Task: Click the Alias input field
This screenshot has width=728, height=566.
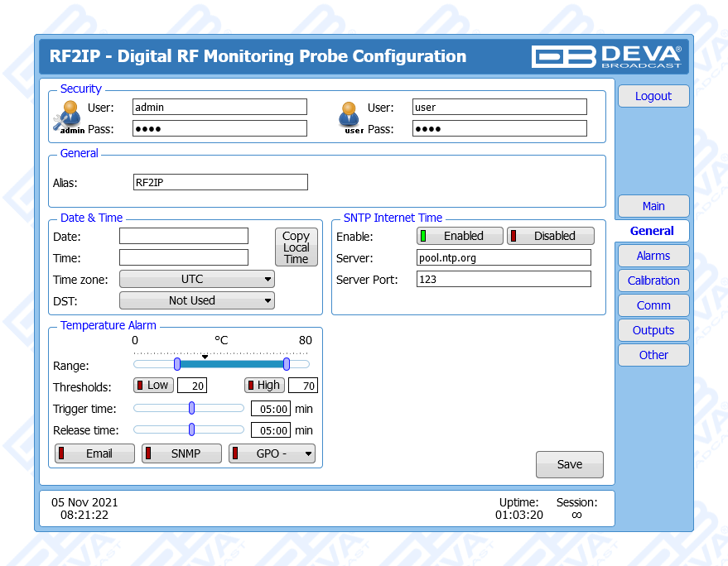Action: click(219, 182)
